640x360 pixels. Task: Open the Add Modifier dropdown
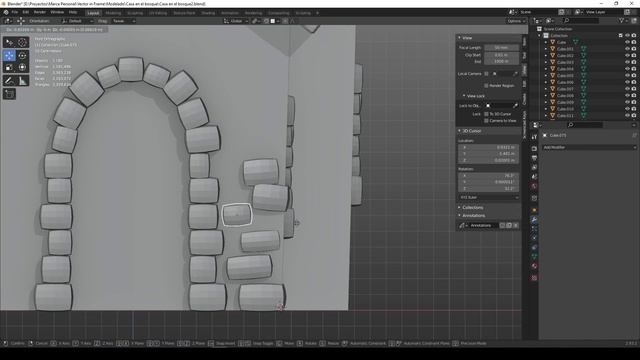click(589, 147)
